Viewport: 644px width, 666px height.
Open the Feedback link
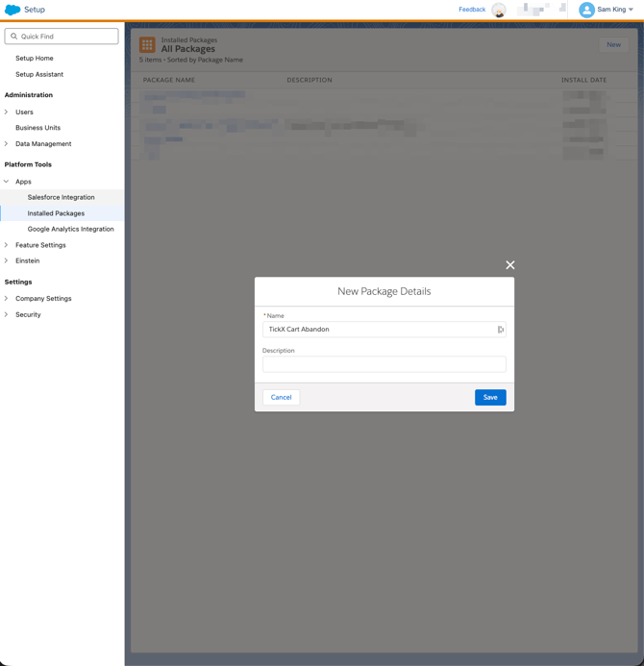(x=471, y=10)
